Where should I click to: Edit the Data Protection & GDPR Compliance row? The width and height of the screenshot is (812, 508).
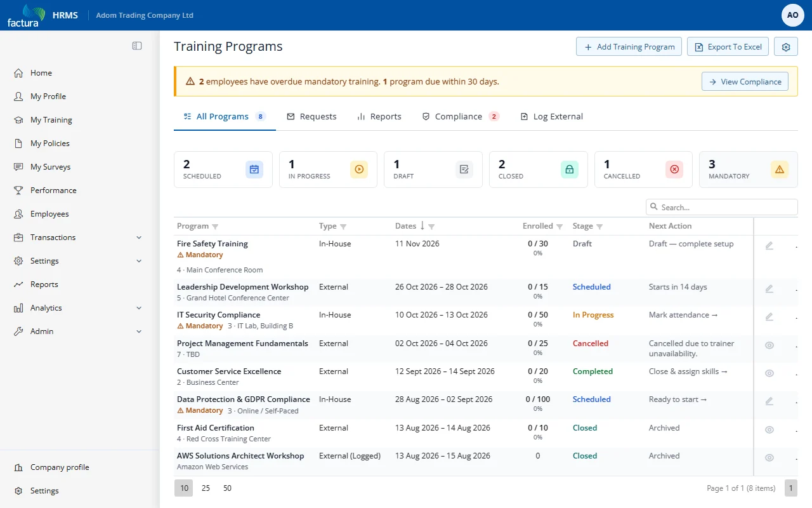click(769, 401)
